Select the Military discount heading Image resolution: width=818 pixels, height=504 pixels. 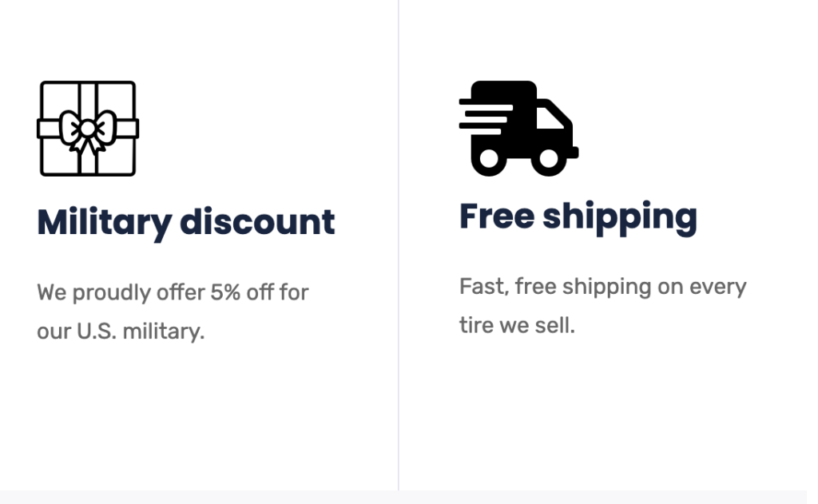185,223
